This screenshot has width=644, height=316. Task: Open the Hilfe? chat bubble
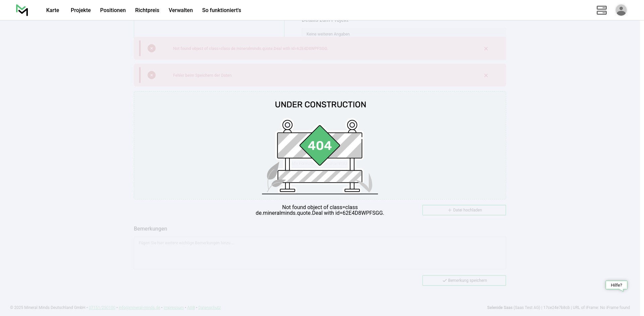pyautogui.click(x=616, y=285)
